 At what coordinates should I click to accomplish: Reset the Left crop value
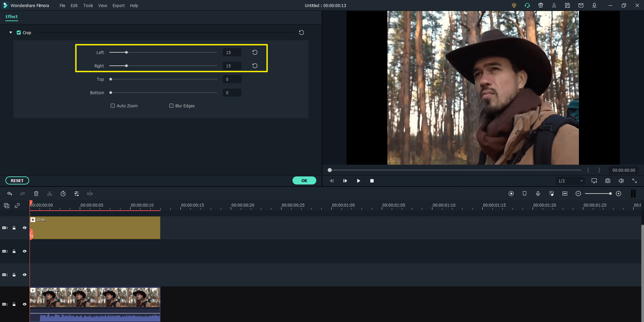pyautogui.click(x=255, y=52)
